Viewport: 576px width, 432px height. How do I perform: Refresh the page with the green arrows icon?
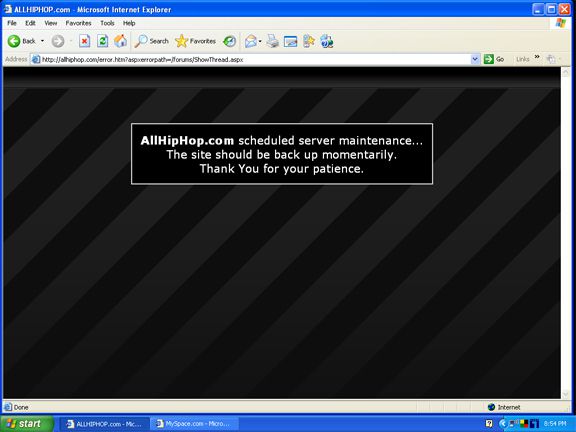pyautogui.click(x=102, y=41)
